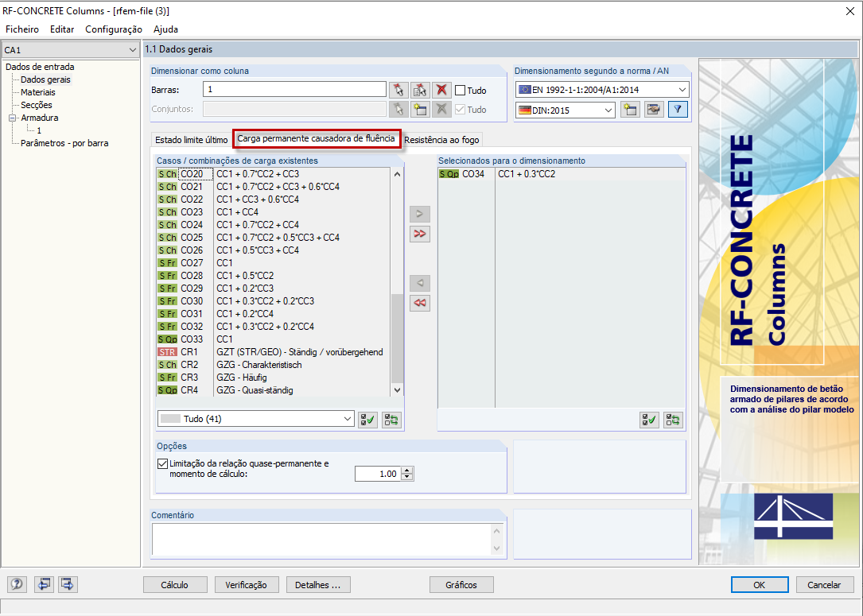Remove selected case with left arrow
This screenshot has height=616, width=863.
click(x=420, y=283)
